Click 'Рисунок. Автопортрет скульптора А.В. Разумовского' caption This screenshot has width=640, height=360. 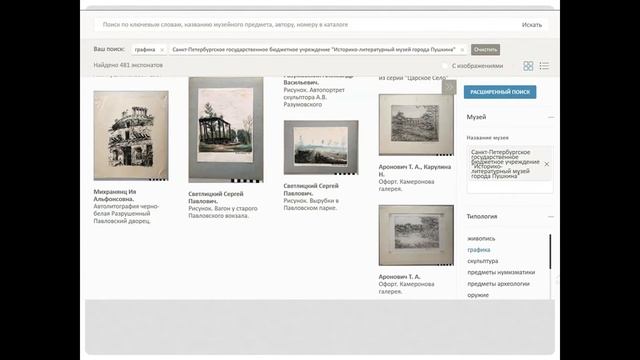pos(314,97)
